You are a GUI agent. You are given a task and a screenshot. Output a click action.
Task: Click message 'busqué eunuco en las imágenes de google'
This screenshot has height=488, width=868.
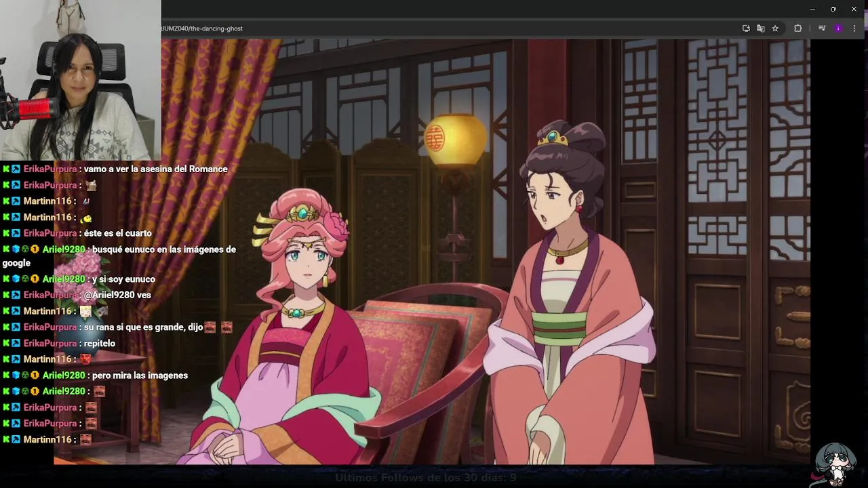(119, 256)
